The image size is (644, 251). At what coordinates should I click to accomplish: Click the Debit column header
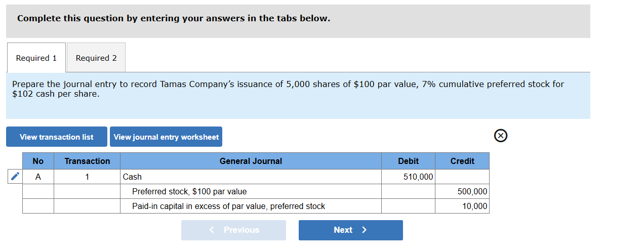coord(408,161)
